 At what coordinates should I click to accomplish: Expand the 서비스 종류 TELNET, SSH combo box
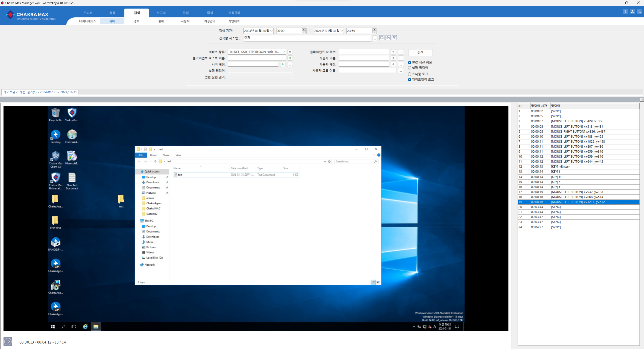coord(284,52)
